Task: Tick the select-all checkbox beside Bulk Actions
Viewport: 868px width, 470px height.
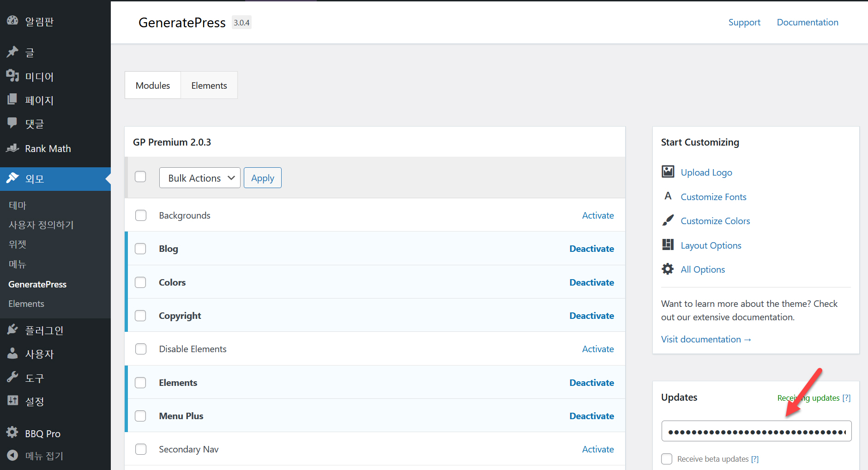Action: click(140, 177)
